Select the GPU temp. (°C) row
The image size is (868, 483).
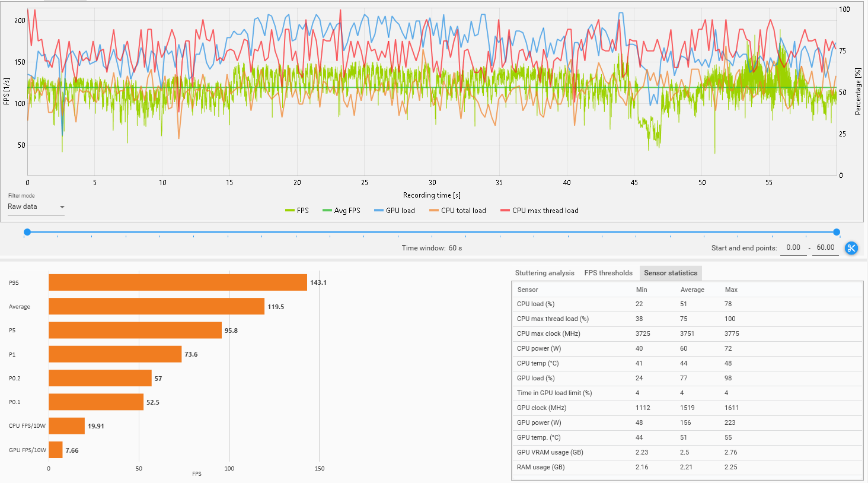pos(688,437)
